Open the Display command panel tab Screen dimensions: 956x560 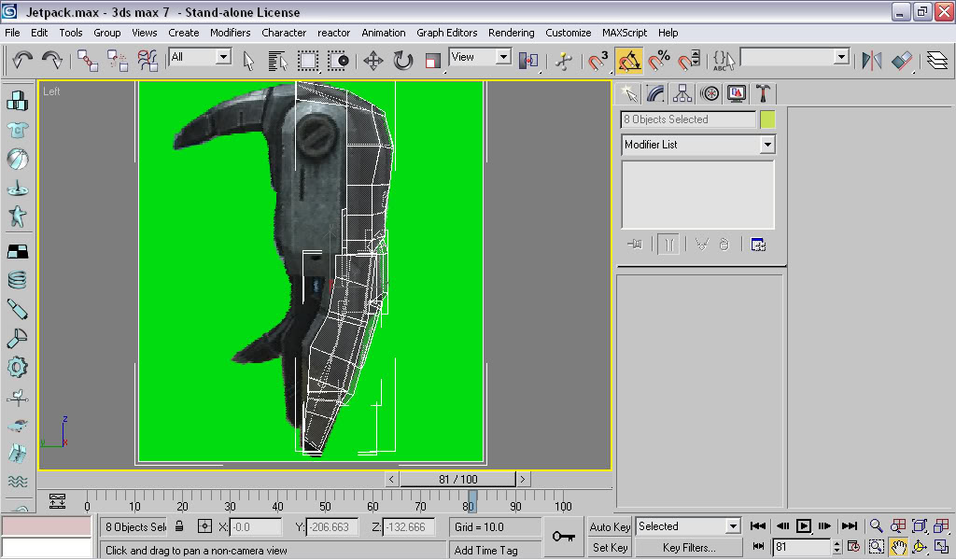coord(737,93)
